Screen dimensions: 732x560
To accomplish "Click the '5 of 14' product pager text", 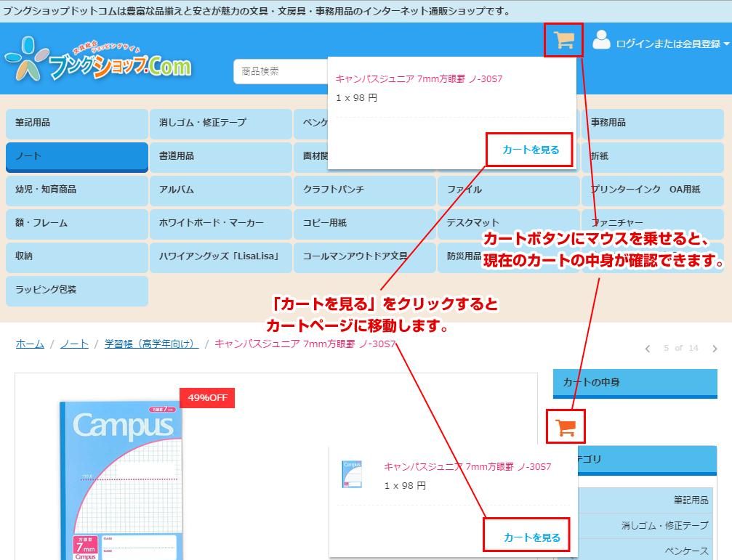I will (681, 349).
